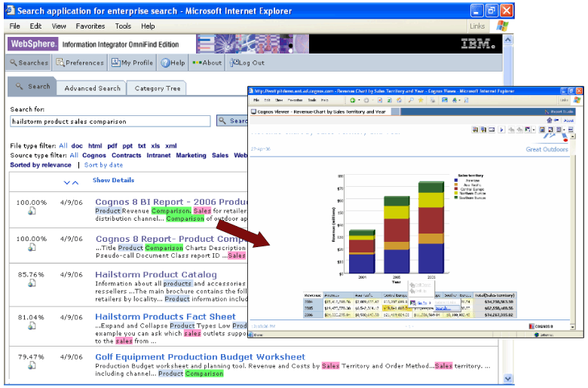Open Help in the WebSphere toolbar

(x=173, y=63)
